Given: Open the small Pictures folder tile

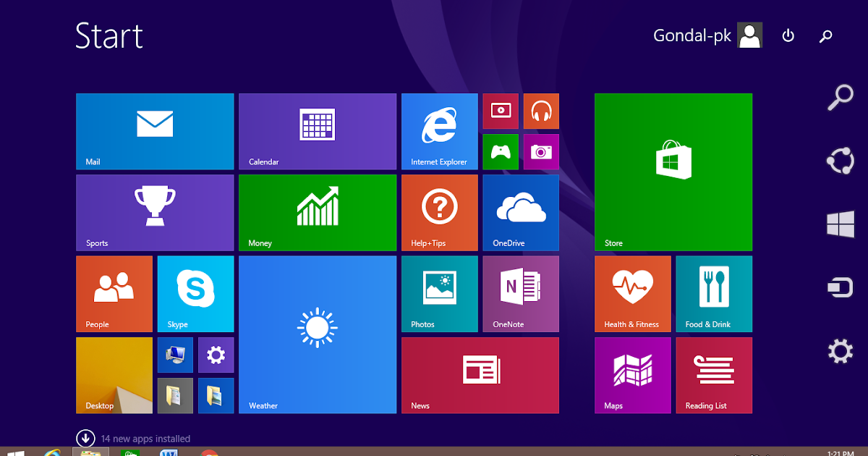Looking at the screenshot, I should point(216,396).
